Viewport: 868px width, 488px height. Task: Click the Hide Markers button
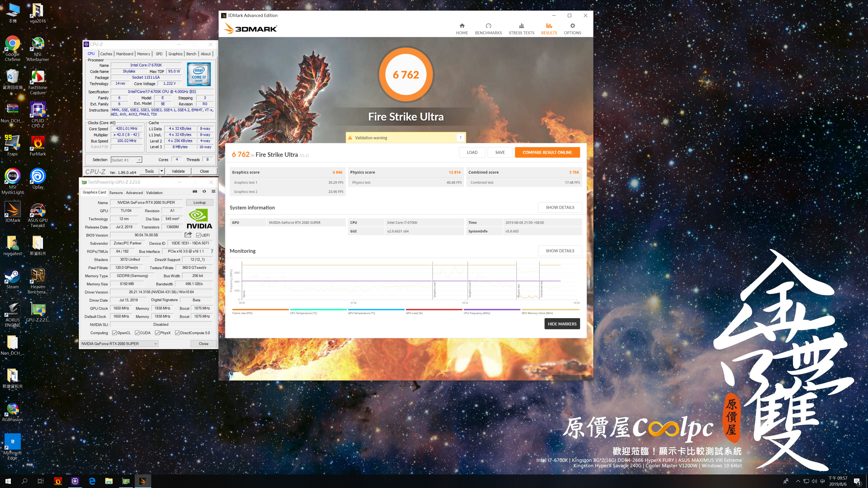pyautogui.click(x=562, y=324)
